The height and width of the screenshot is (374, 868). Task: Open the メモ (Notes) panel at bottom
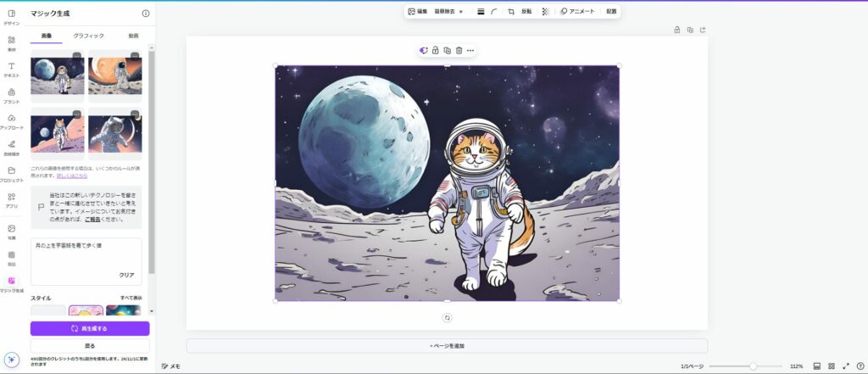pos(170,366)
